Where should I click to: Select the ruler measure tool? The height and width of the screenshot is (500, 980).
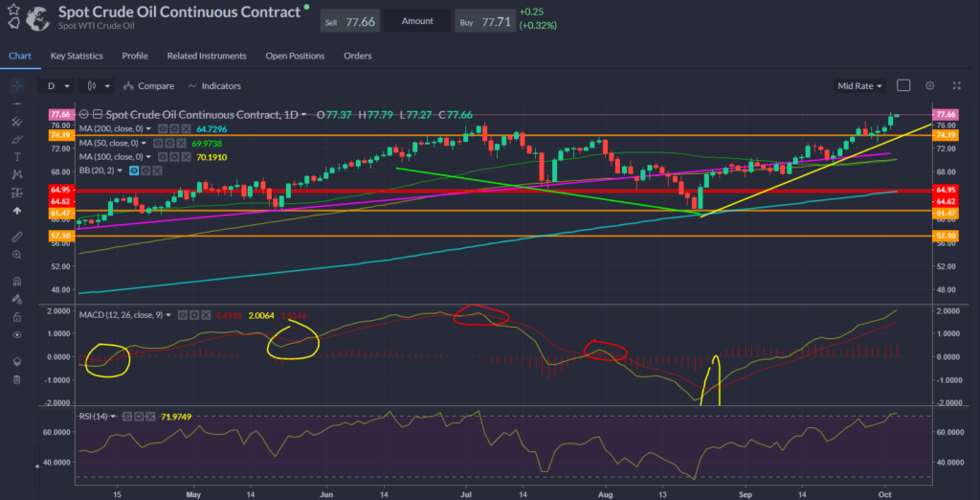(x=16, y=236)
